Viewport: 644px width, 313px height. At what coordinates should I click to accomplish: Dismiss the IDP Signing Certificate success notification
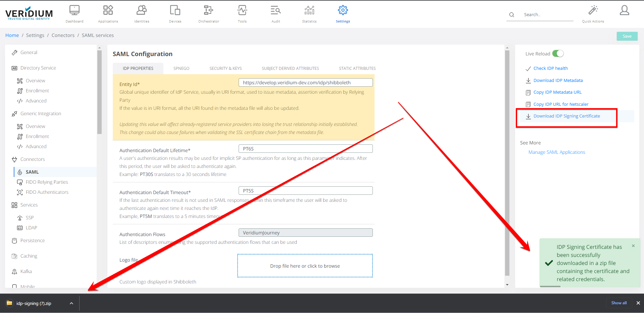coord(633,246)
